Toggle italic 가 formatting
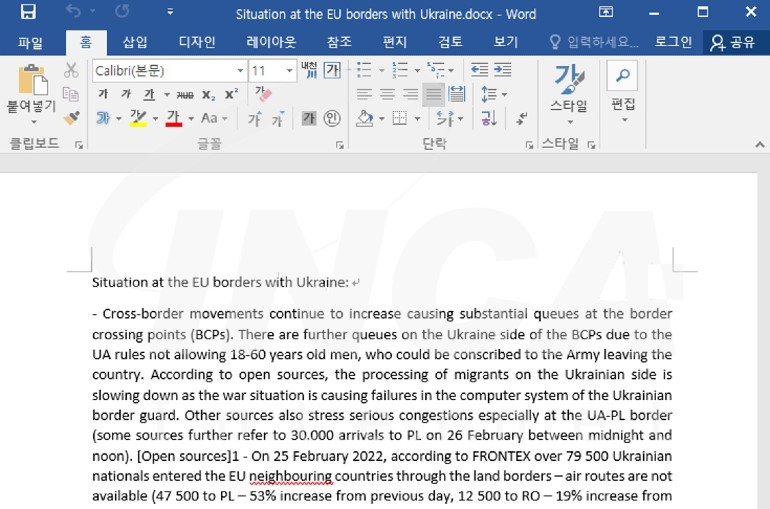This screenshot has width=770, height=509. pos(126,94)
